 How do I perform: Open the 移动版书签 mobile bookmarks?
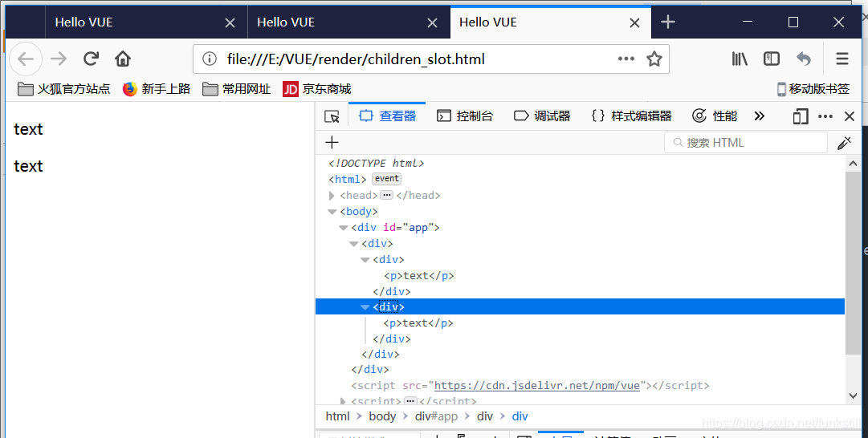(813, 89)
